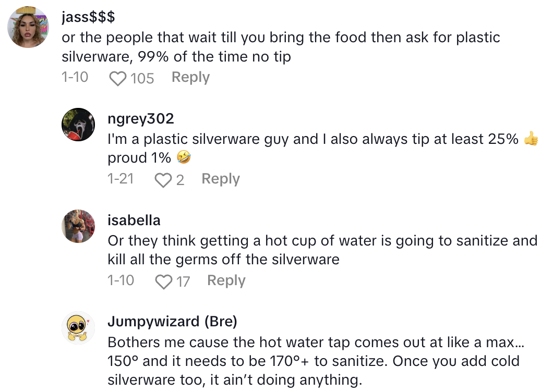Open Jumpywizard (Bre) username profile

pos(172,322)
